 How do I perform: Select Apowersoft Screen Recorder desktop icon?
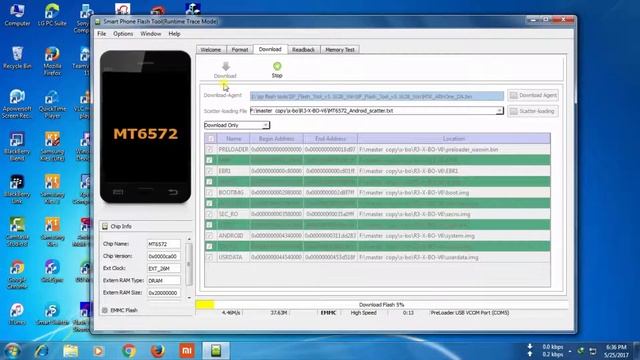click(x=17, y=104)
